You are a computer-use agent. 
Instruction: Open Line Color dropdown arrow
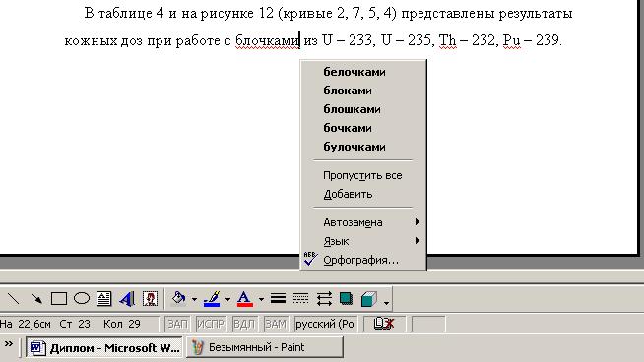pos(227,299)
